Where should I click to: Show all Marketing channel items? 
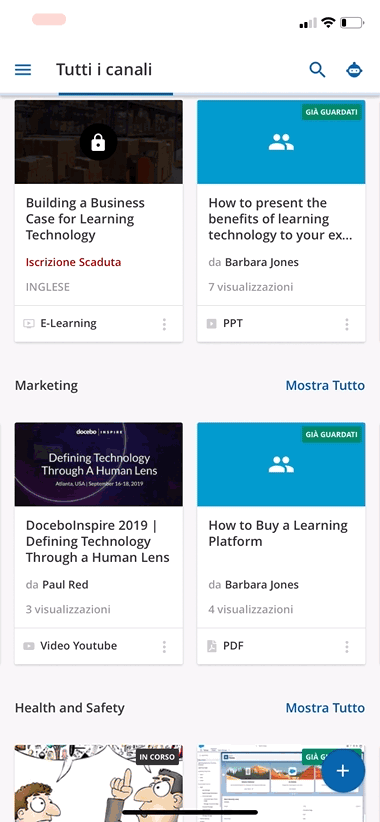point(325,385)
